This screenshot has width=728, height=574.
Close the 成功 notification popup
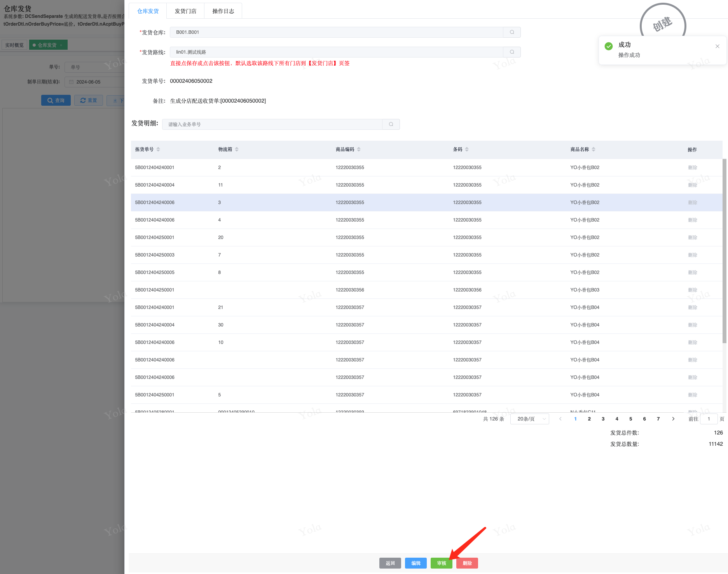(718, 46)
